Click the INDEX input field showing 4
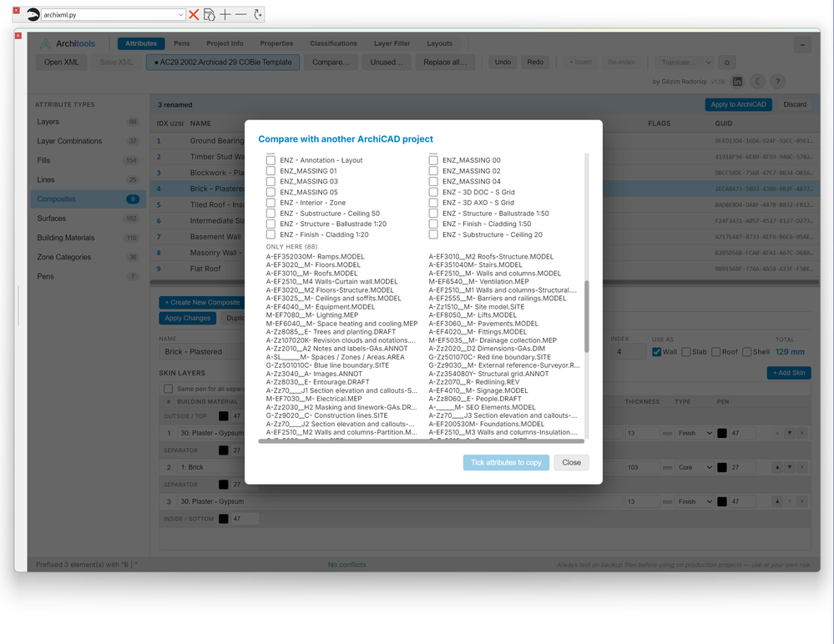 (628, 352)
